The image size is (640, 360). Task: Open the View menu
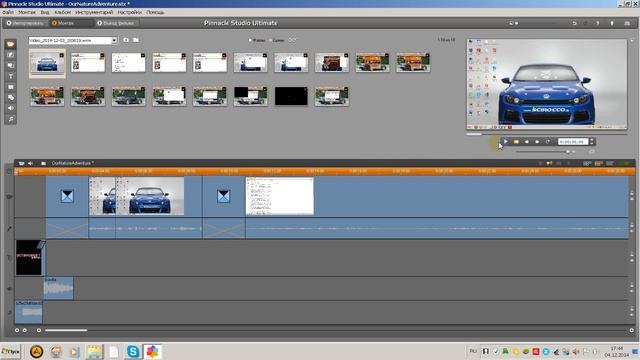point(44,12)
